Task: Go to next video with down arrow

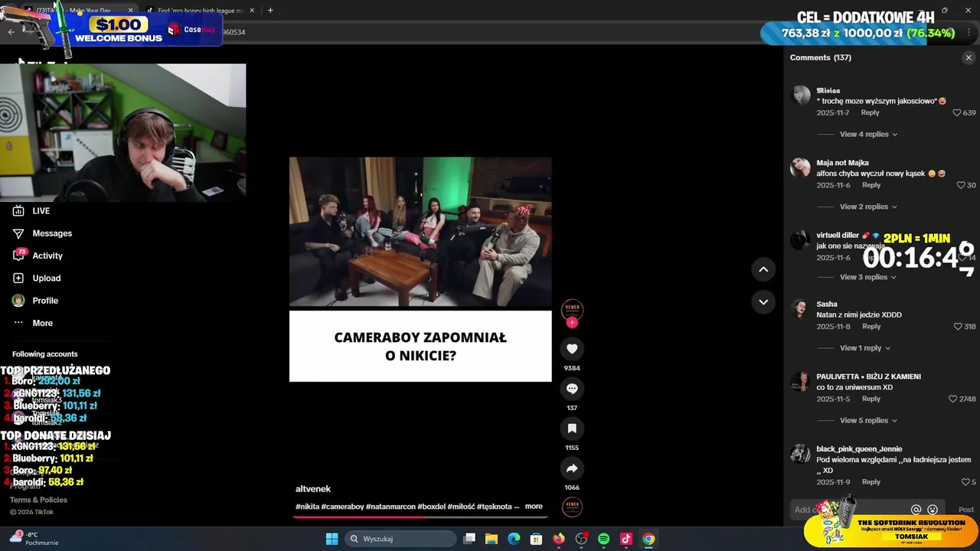Action: pyautogui.click(x=763, y=302)
